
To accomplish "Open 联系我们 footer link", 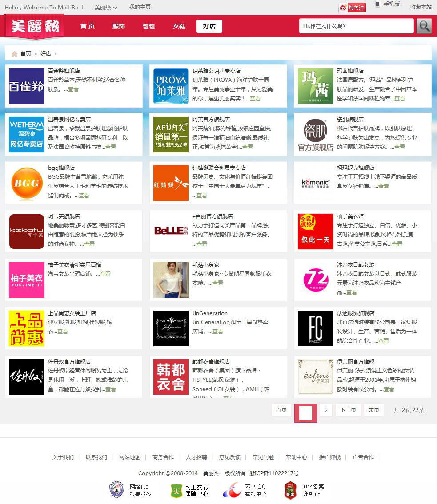I will pyautogui.click(x=96, y=457).
